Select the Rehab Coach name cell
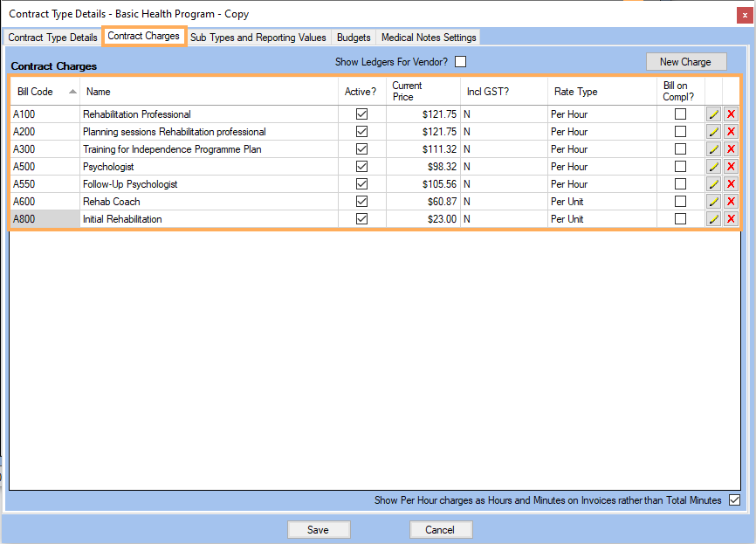The height and width of the screenshot is (544, 756). pyautogui.click(x=209, y=202)
